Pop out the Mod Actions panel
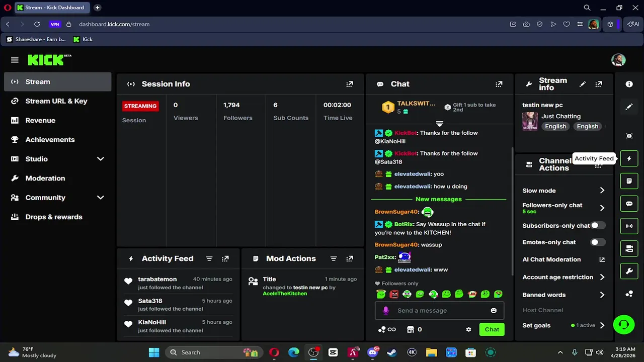This screenshot has height=362, width=644. pyautogui.click(x=350, y=258)
